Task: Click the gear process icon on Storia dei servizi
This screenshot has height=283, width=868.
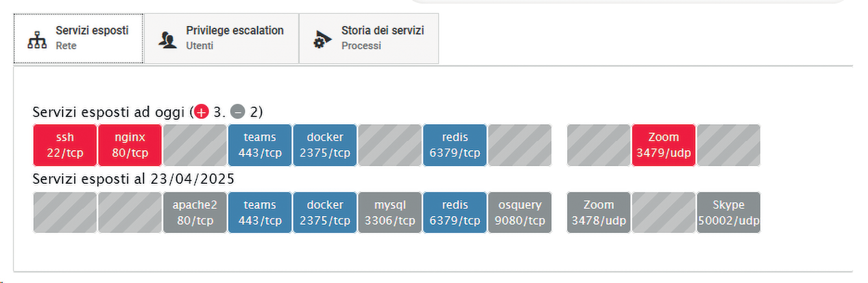Action: click(x=322, y=39)
